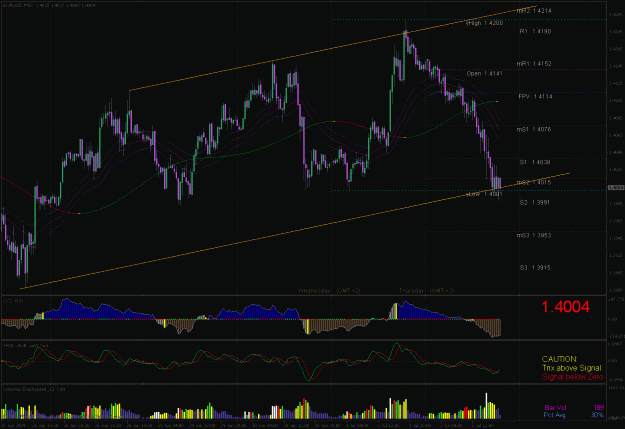Image resolution: width=625 pixels, height=429 pixels.
Task: Select the CCI (63) indicator label
Action: click(x=13, y=301)
